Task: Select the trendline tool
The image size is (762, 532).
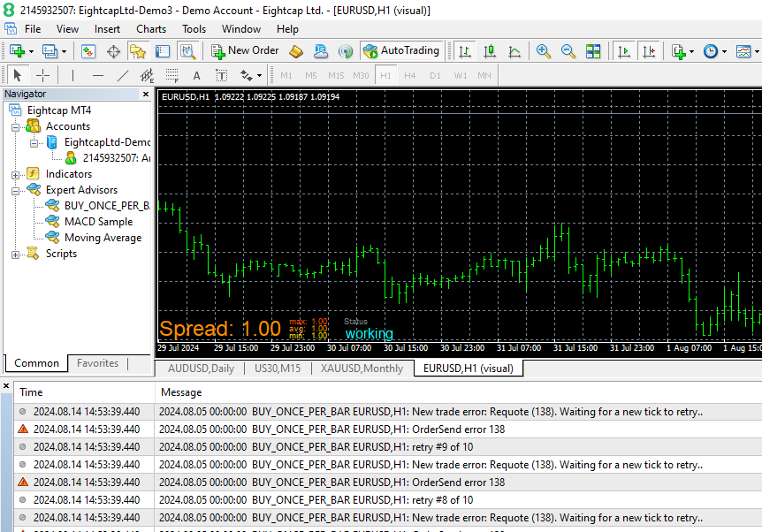Action: pos(123,75)
